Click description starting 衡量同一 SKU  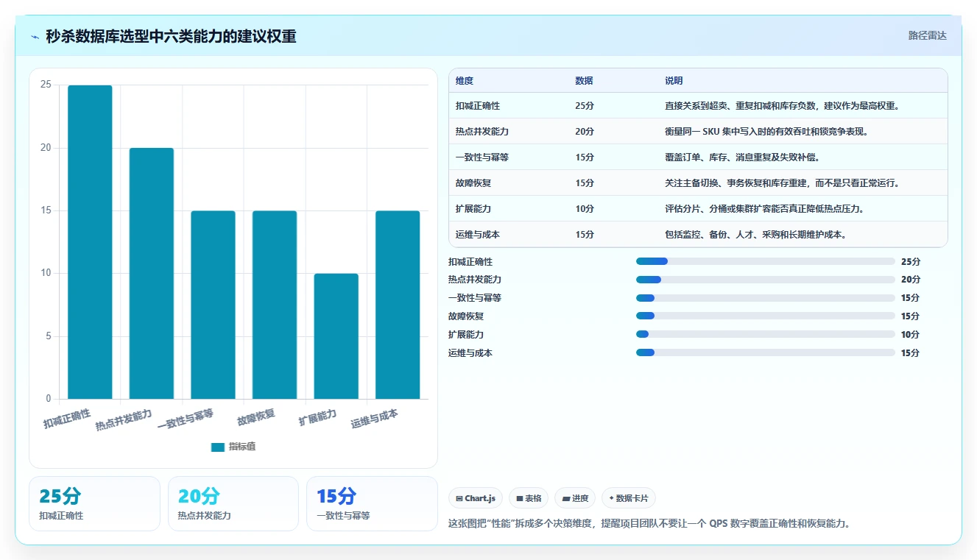click(x=769, y=132)
